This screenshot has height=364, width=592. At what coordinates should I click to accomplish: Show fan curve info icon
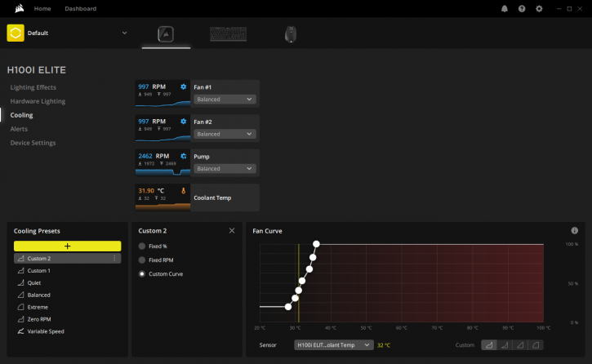575,230
